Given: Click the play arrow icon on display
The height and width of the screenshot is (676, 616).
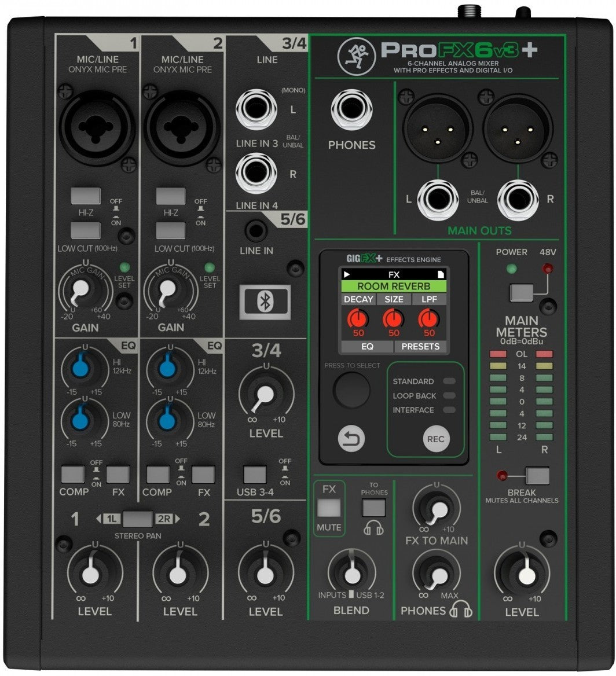Looking at the screenshot, I should click(x=346, y=274).
